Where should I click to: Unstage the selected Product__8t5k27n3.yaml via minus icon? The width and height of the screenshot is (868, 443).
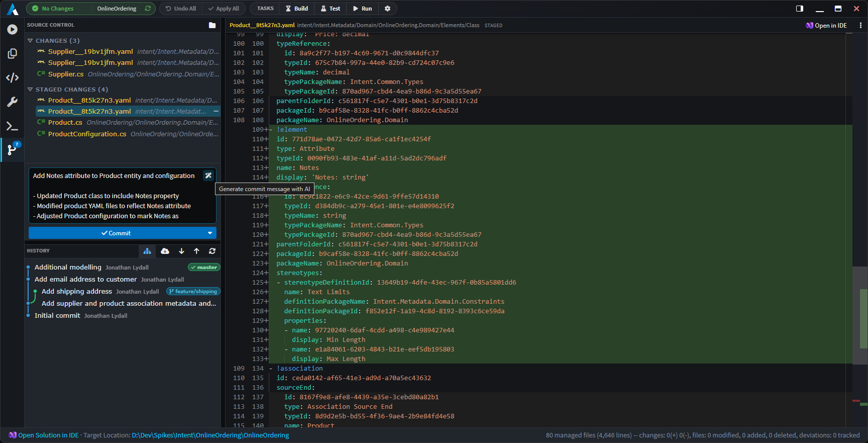[216, 111]
